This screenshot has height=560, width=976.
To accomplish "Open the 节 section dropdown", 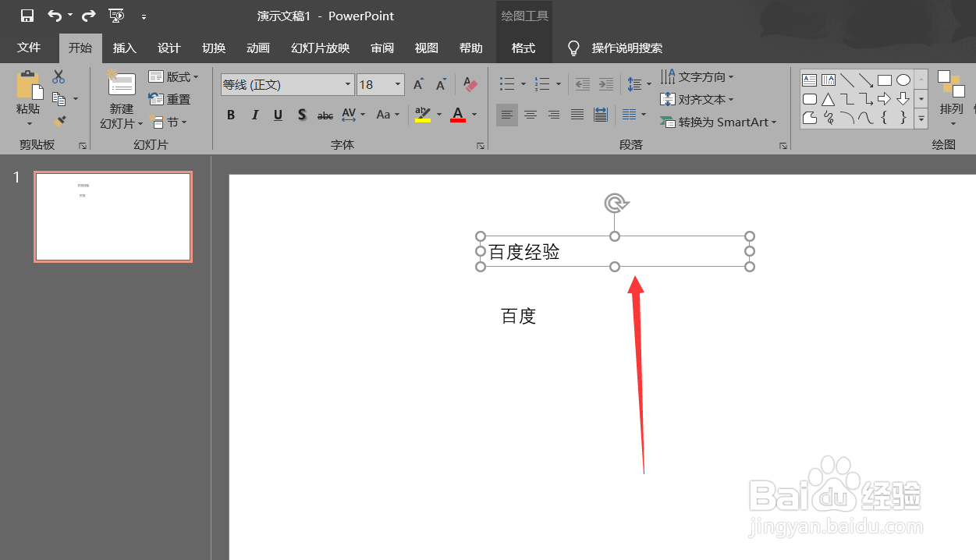I will point(168,122).
